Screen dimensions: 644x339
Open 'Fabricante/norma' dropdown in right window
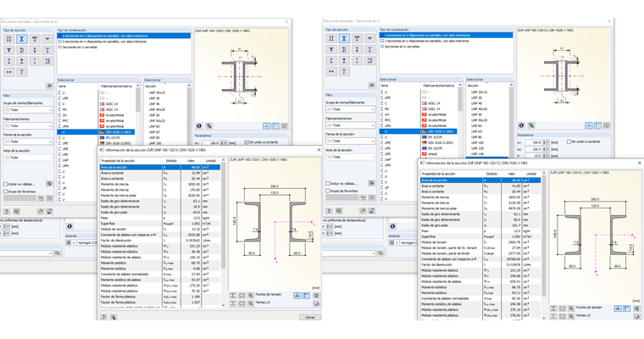tap(350, 125)
